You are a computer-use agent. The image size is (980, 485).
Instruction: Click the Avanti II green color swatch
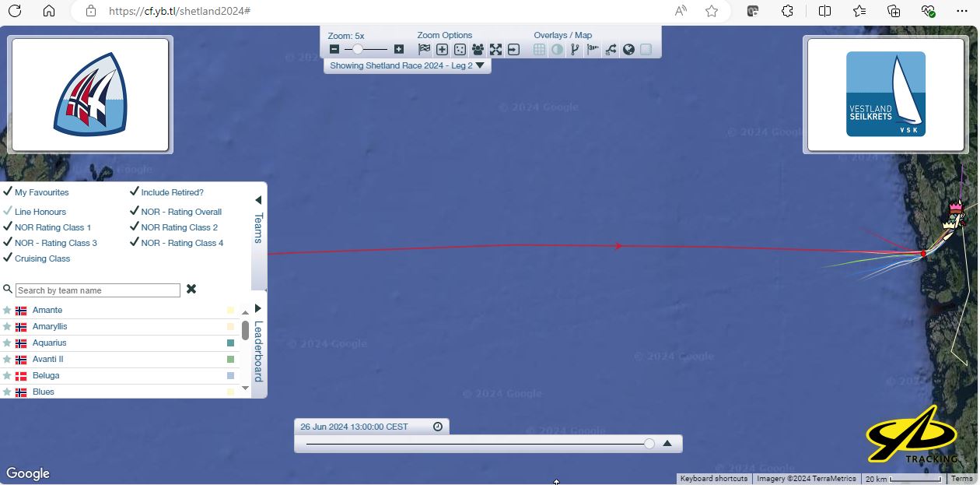[x=230, y=359]
